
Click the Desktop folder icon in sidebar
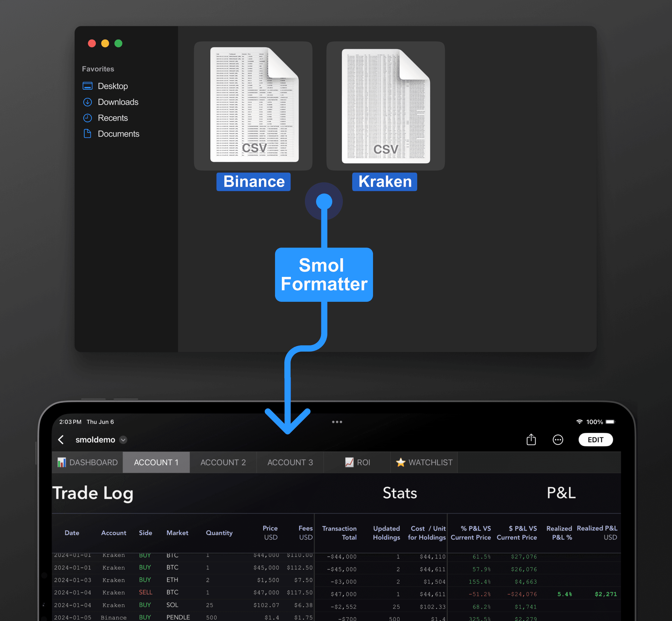87,86
